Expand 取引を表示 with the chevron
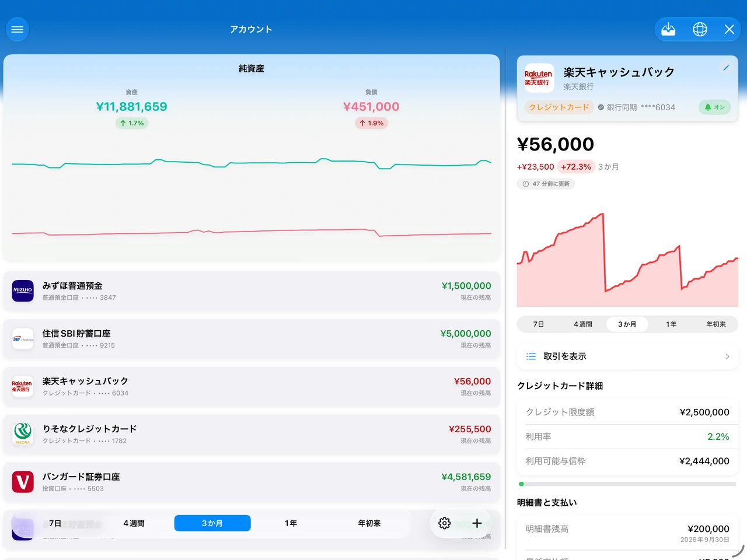The width and height of the screenshot is (747, 560). point(727,356)
